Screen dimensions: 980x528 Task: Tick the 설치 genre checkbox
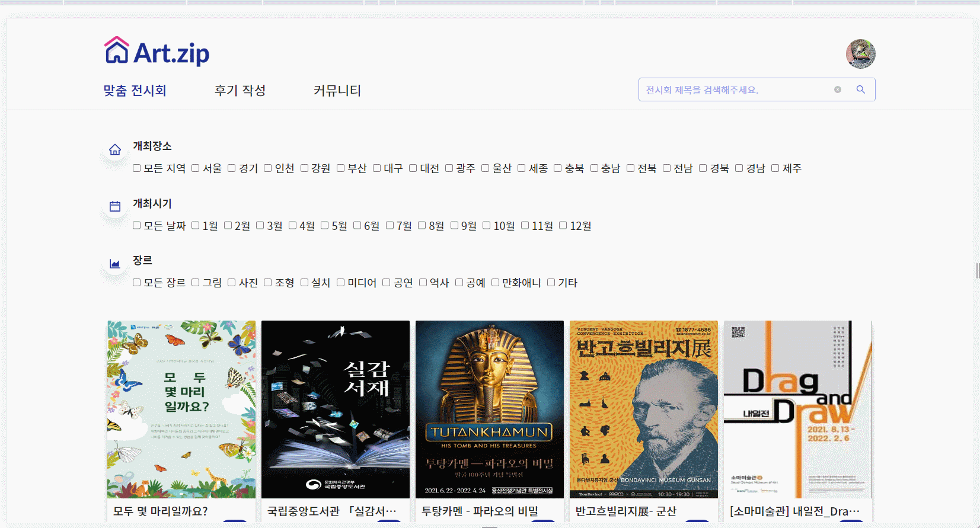pyautogui.click(x=305, y=283)
